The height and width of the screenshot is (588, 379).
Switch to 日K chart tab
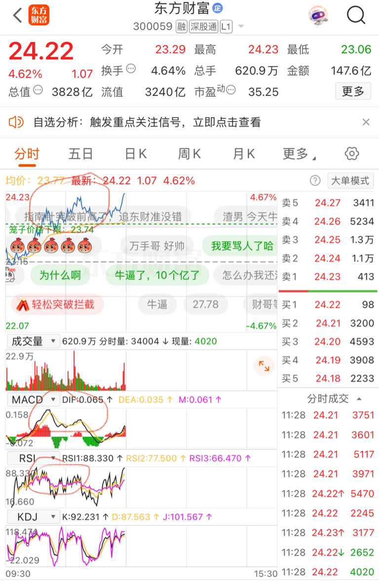tap(136, 154)
